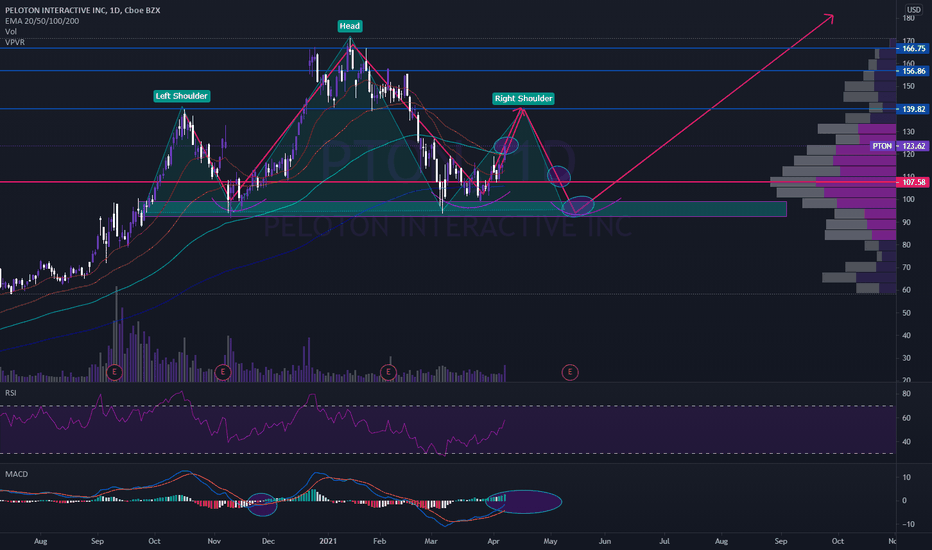Click the red 107.58 neckline price tag
The image size is (932, 550).
pos(914,183)
